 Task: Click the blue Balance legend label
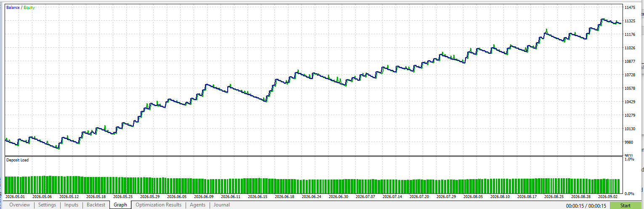coord(13,8)
